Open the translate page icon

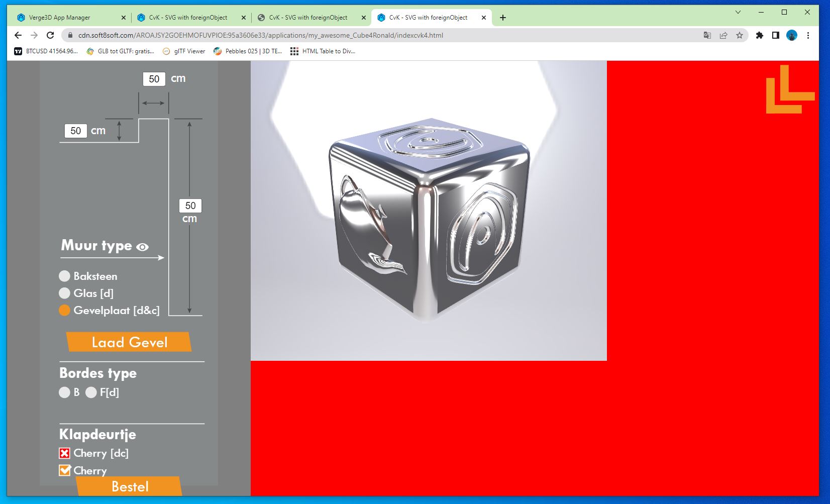click(x=707, y=35)
